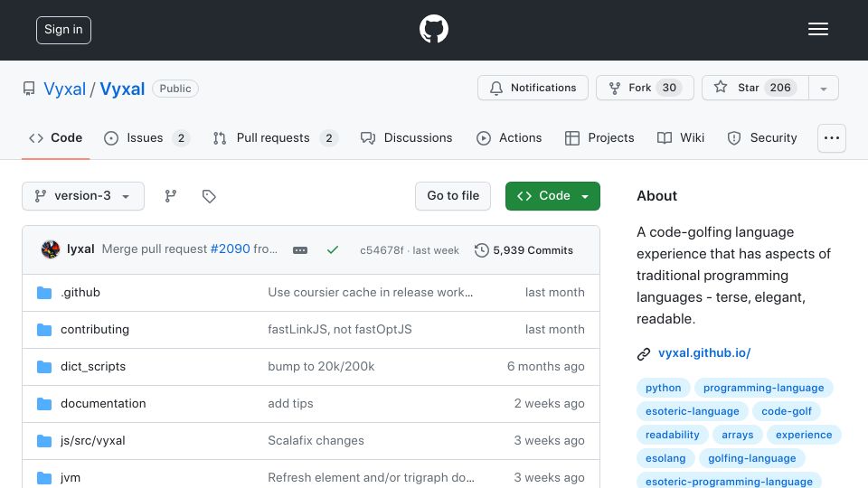Click the Notifications bell button
Screen dimensions: 868x488
coord(533,88)
